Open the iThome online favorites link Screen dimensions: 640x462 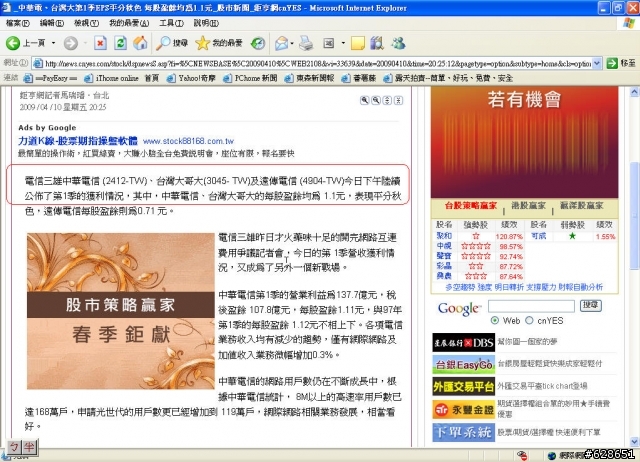121,78
